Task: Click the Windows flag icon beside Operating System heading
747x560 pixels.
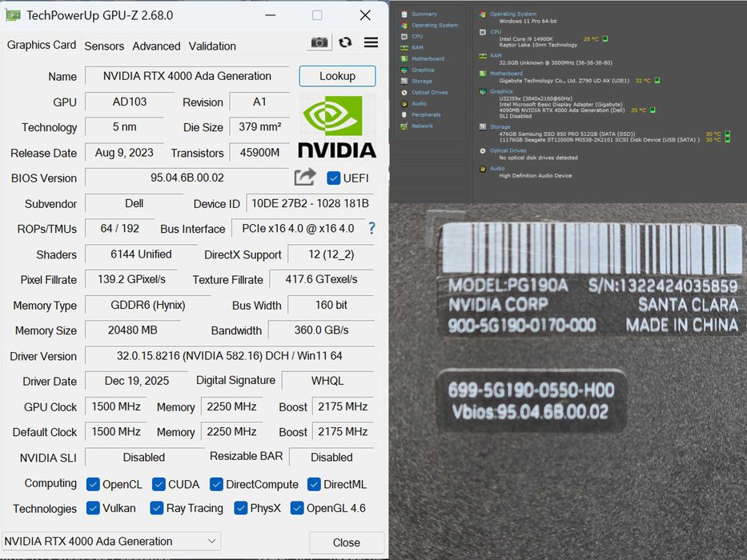Action: pyautogui.click(x=483, y=14)
